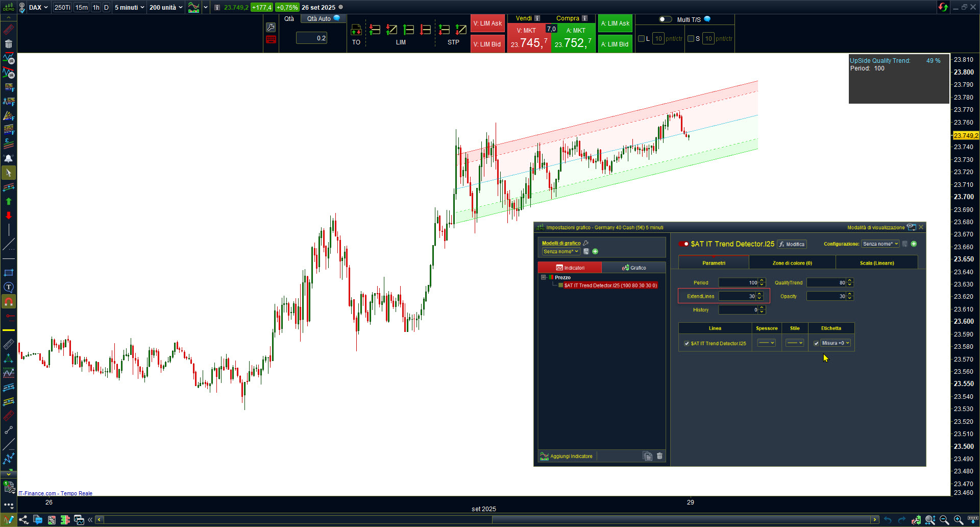This screenshot has height=527, width=980.
Task: Toggle the SAT IT Trend Detector on/off switch
Action: pos(683,244)
